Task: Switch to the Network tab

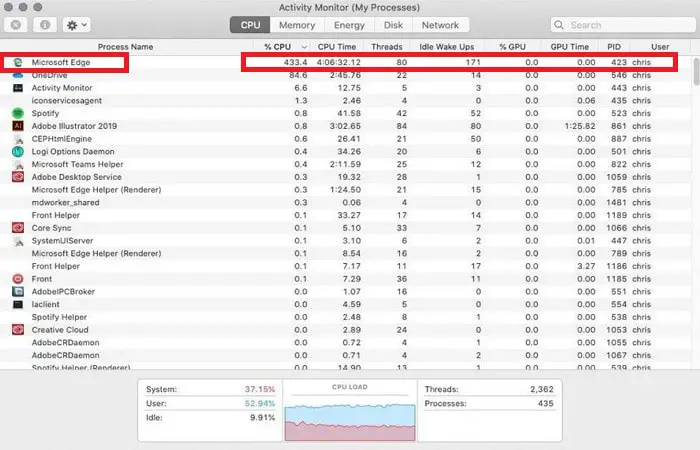Action: click(440, 25)
